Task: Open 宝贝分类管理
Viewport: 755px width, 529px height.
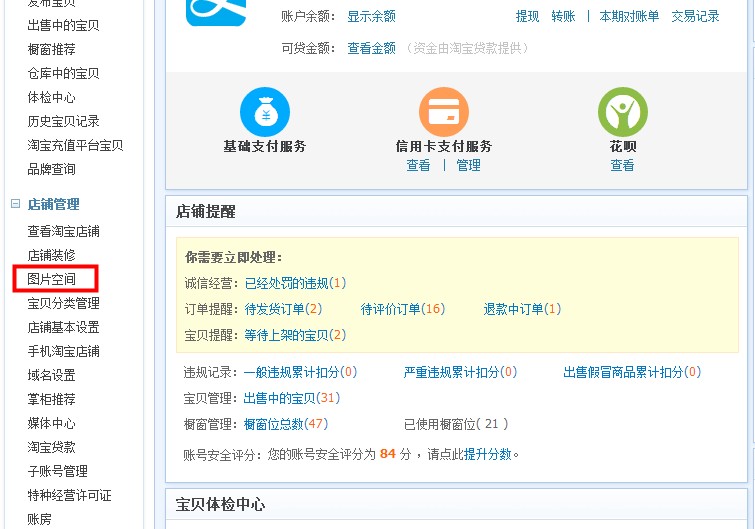Action: tap(64, 303)
